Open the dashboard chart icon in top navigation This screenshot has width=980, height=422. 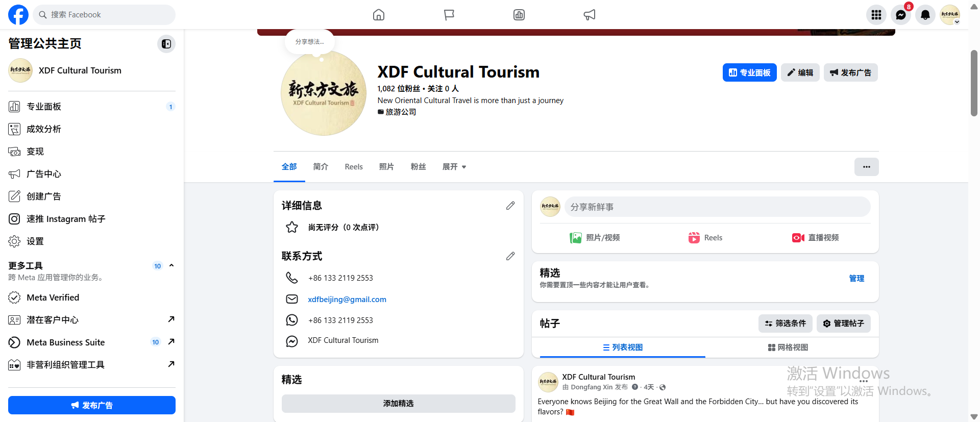pos(519,15)
